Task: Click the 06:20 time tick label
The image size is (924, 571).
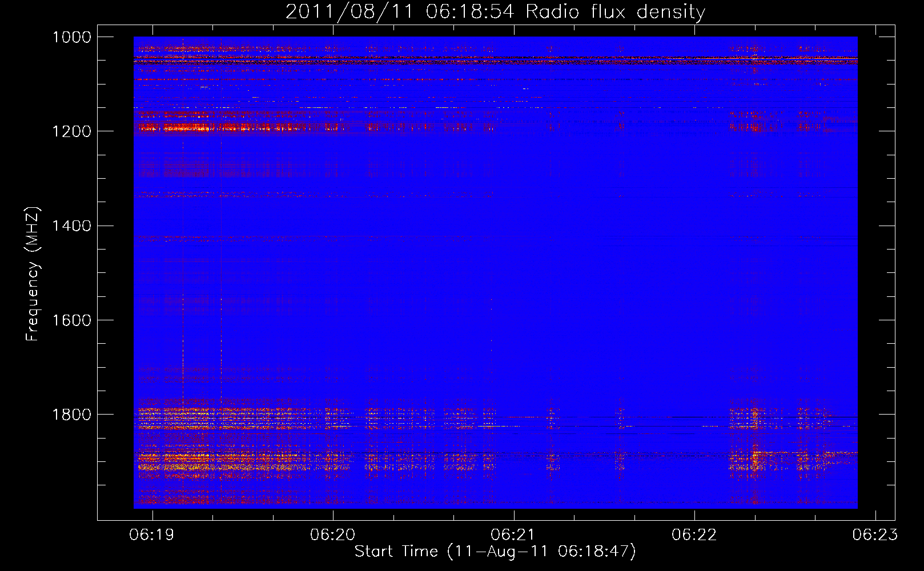Action: 332,535
